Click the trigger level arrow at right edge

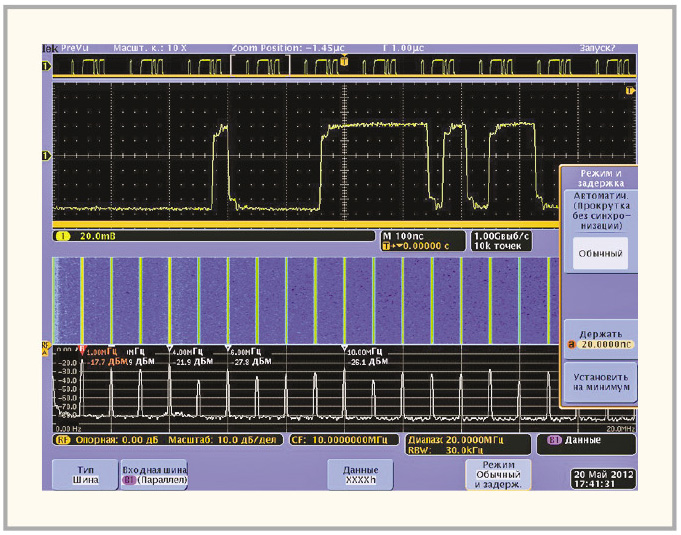(x=630, y=91)
